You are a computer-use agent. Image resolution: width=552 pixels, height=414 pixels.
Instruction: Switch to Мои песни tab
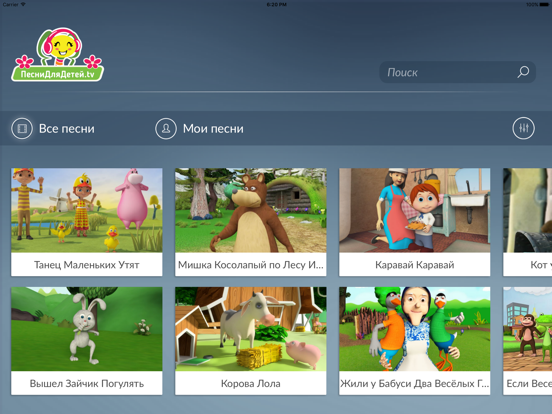click(199, 128)
